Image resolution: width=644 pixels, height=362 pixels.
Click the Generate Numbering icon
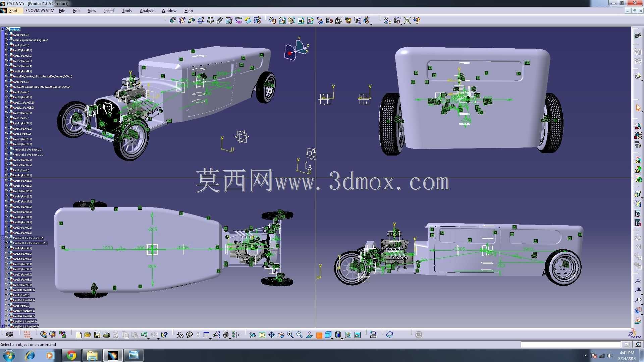click(338, 20)
